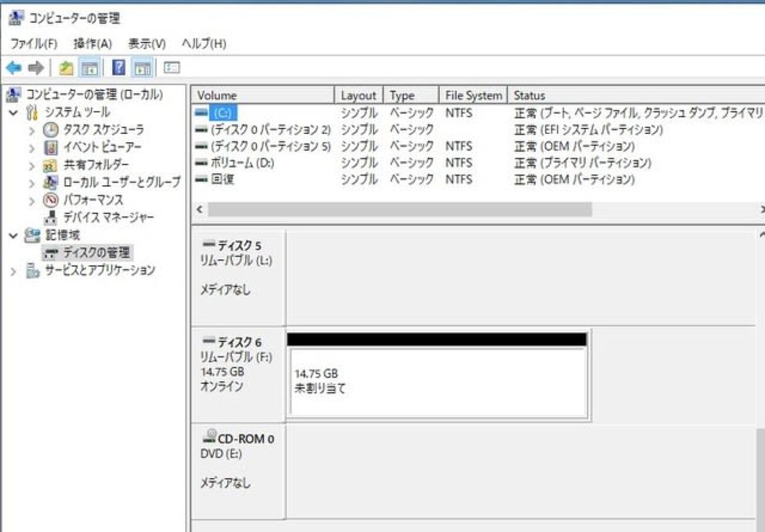
Task: Click the ディスク 5 removable (L:) disk label
Action: tap(239, 277)
